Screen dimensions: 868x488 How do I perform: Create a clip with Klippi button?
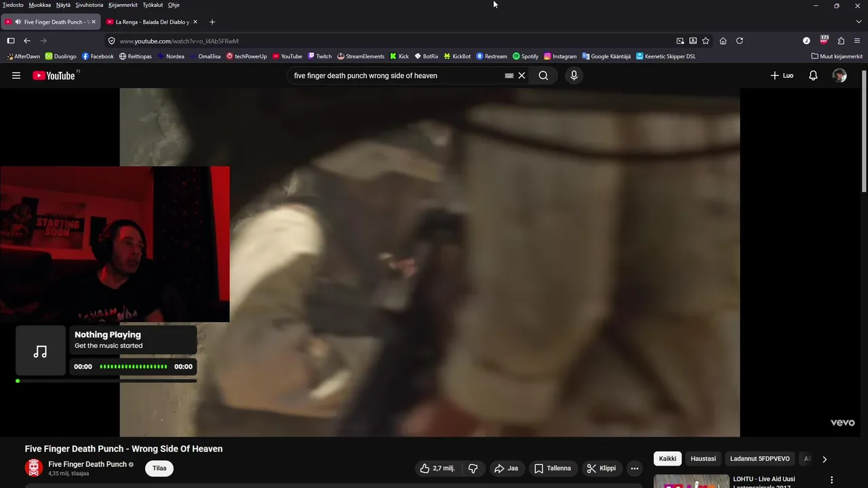click(x=601, y=468)
